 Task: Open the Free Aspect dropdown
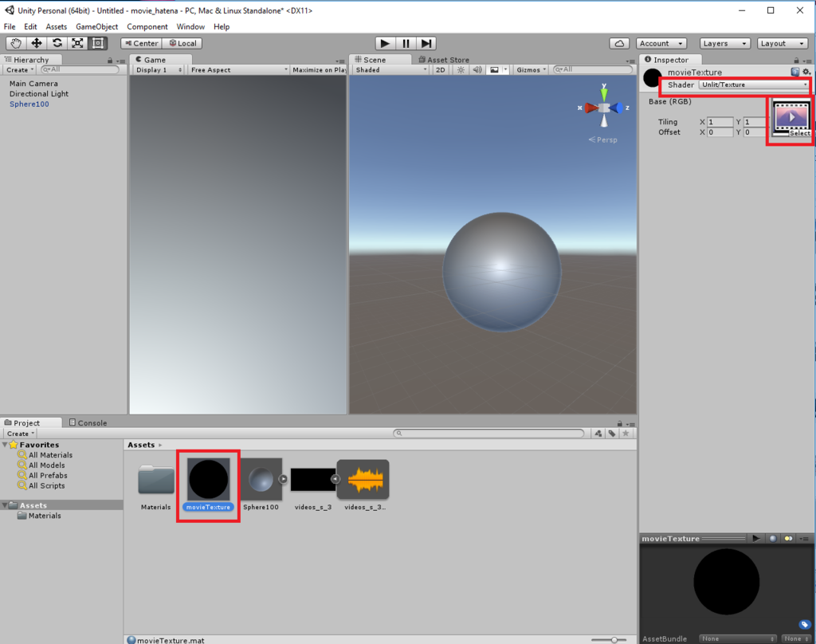point(239,70)
